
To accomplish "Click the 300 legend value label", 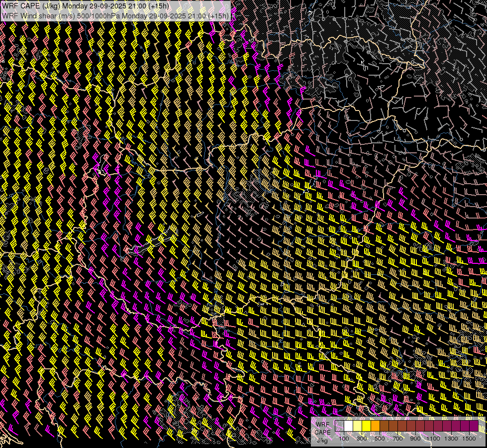I will (362, 438).
